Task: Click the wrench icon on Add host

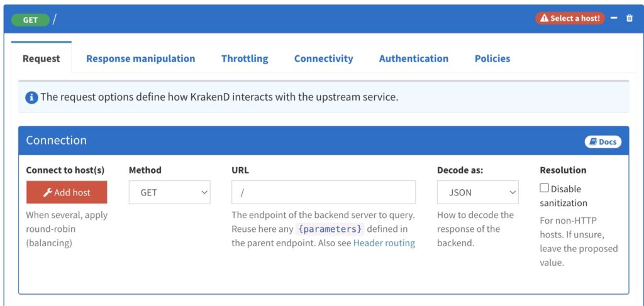Action: [48, 192]
